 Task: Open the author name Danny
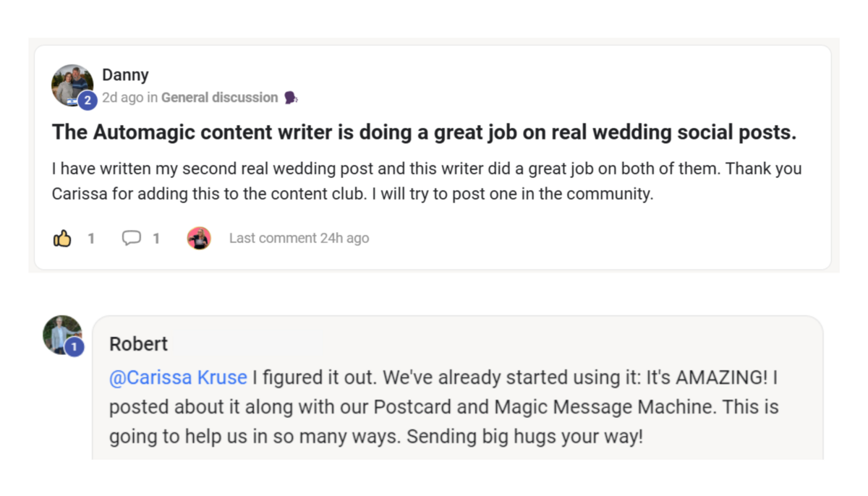[x=125, y=75]
